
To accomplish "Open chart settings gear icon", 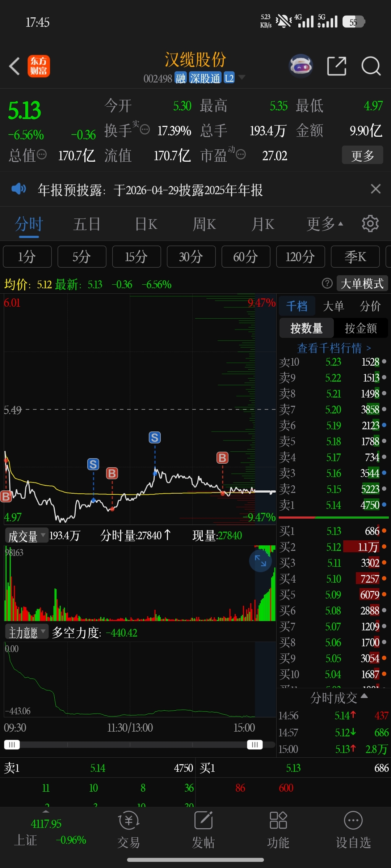I will [370, 224].
